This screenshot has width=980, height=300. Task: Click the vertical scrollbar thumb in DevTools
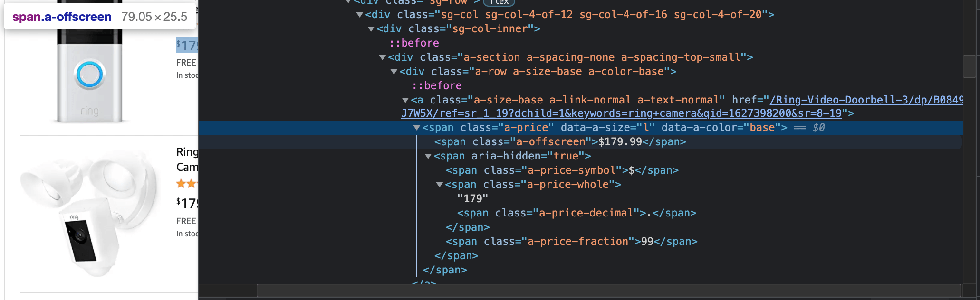(x=970, y=66)
